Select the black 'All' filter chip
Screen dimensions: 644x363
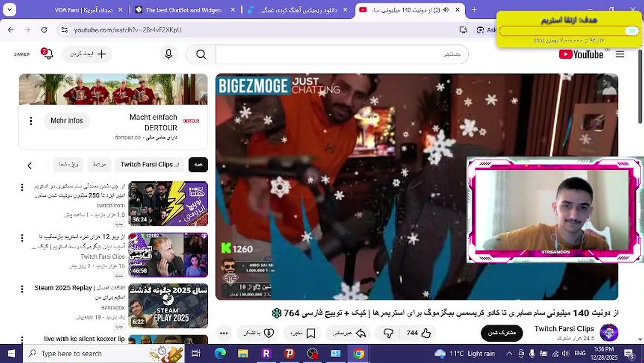198,165
